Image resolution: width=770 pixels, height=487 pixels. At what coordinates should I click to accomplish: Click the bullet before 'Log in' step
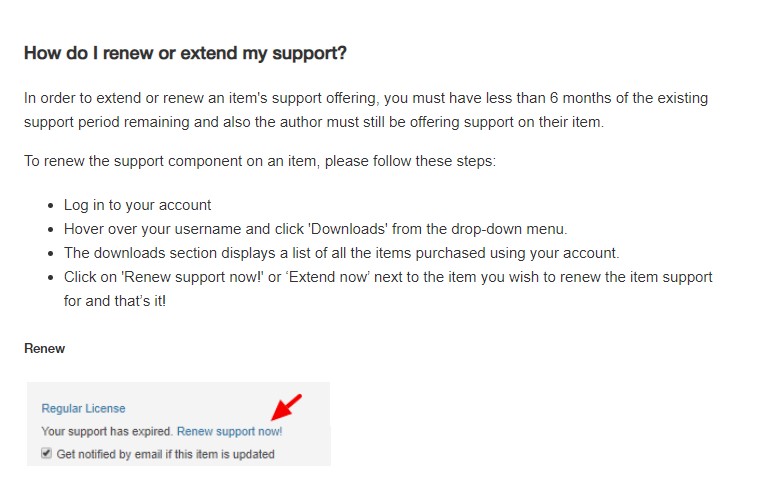pyautogui.click(x=51, y=206)
